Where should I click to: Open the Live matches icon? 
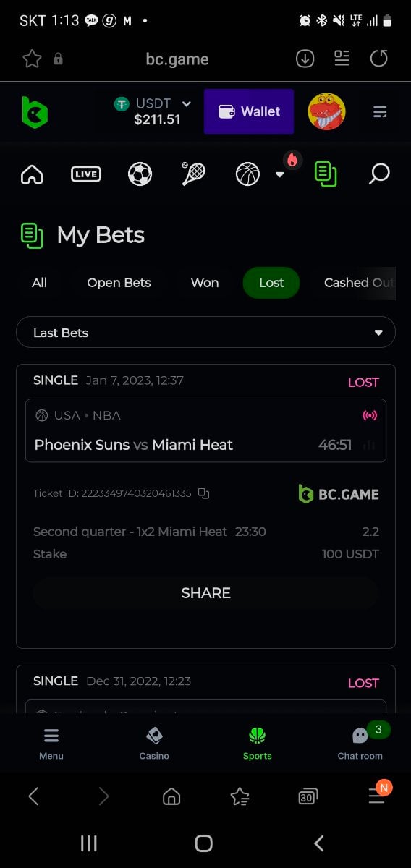[x=86, y=174]
